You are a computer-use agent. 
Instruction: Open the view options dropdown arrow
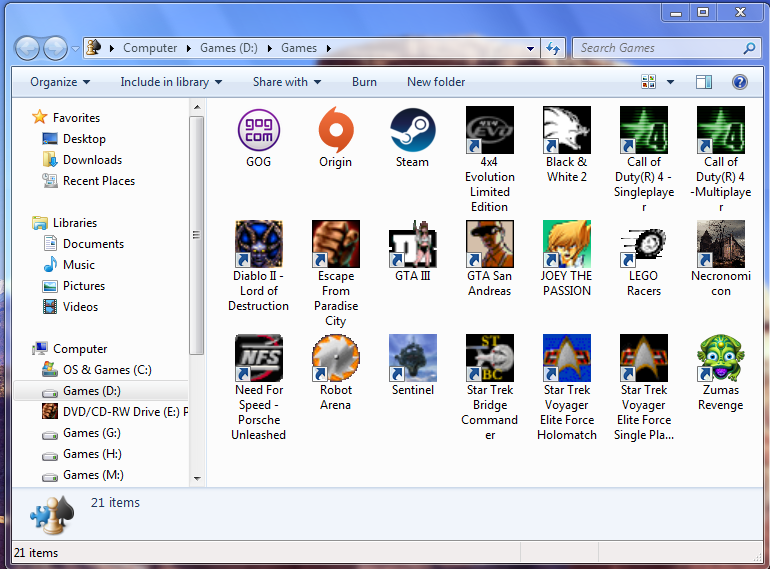tap(670, 82)
